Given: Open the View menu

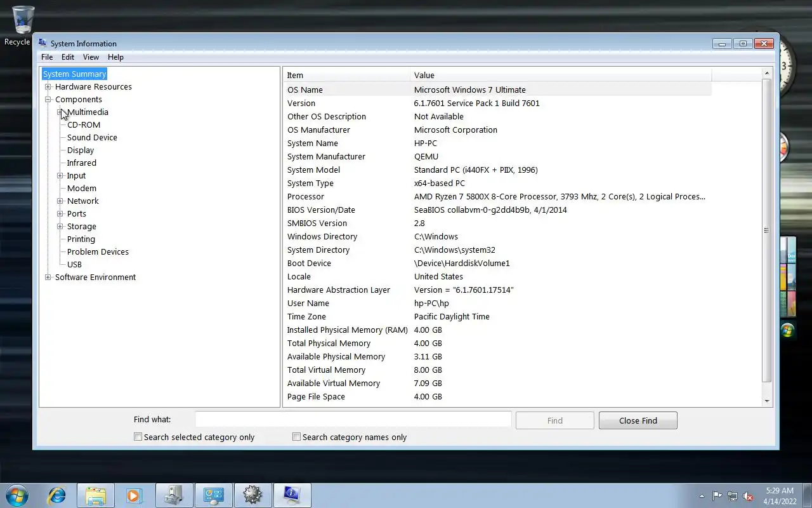Looking at the screenshot, I should pyautogui.click(x=91, y=57).
